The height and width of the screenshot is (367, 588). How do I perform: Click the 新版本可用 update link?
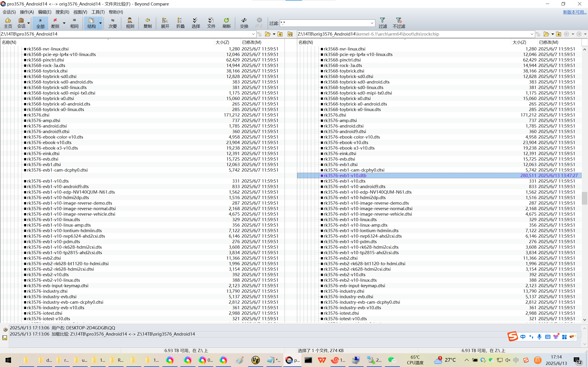(x=574, y=12)
